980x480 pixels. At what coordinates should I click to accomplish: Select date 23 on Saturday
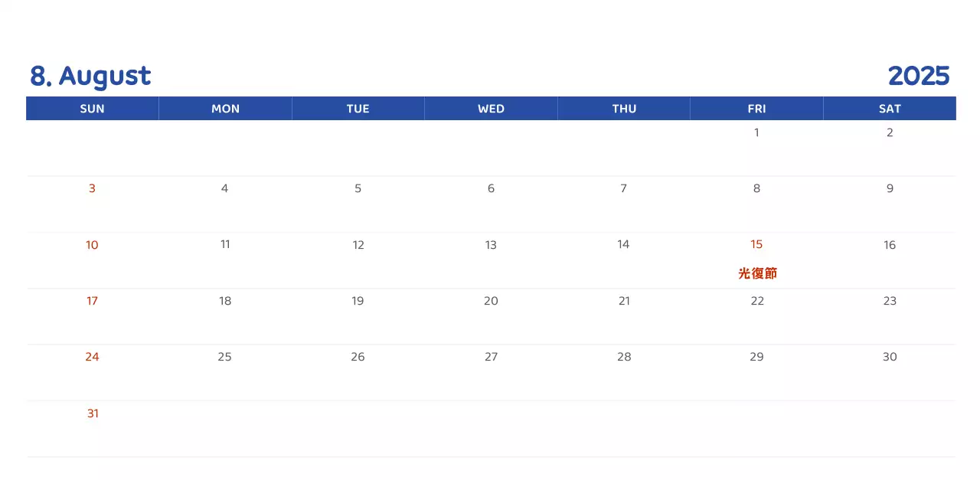point(890,301)
